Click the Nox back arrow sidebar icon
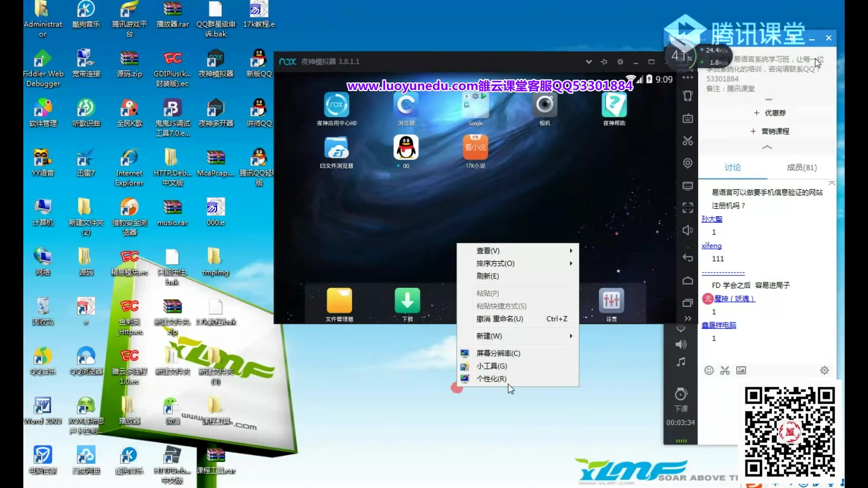 688,258
